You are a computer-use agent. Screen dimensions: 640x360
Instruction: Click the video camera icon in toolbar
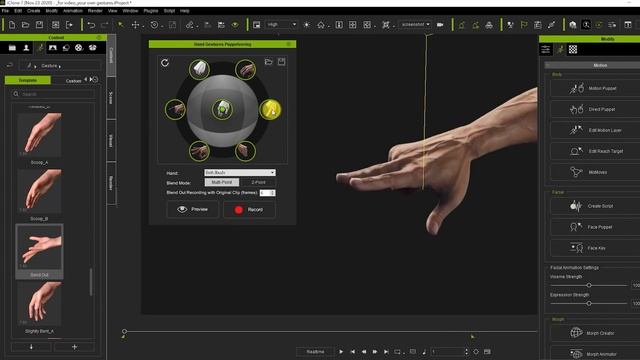click(440, 25)
